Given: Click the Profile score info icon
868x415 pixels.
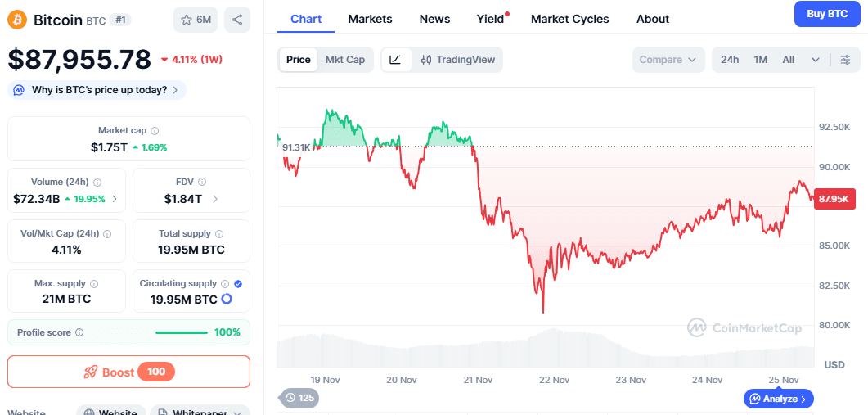Looking at the screenshot, I should coord(79,332).
